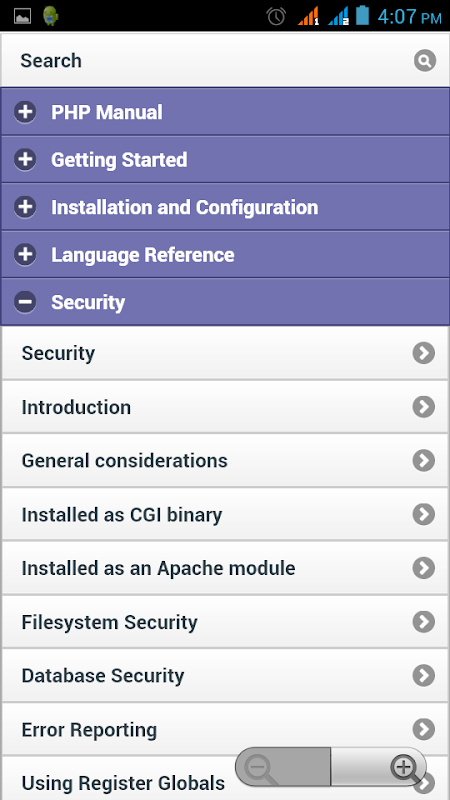Tap the battery status icon

(x=362, y=15)
